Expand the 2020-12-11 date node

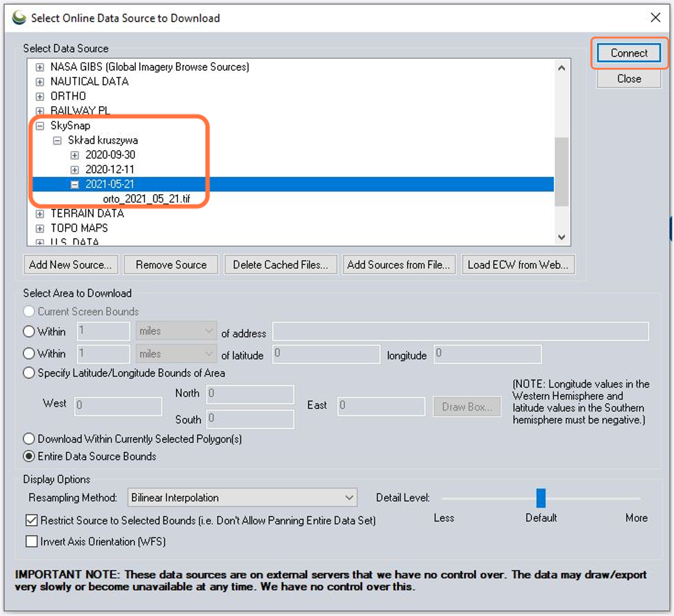[75, 170]
